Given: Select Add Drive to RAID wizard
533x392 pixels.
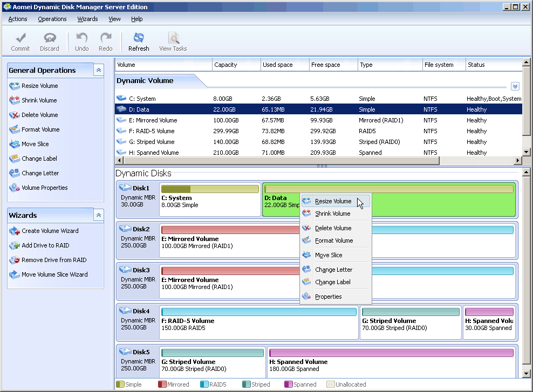Looking at the screenshot, I should [45, 245].
